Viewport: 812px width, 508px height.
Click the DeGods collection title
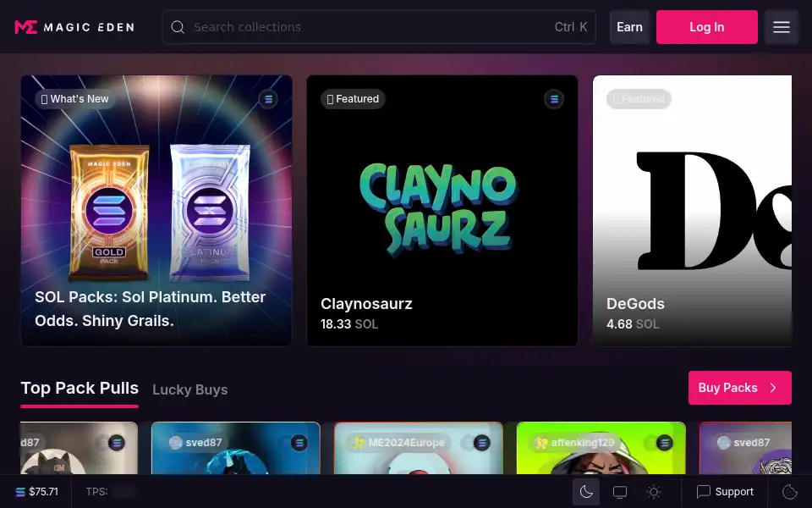click(635, 304)
